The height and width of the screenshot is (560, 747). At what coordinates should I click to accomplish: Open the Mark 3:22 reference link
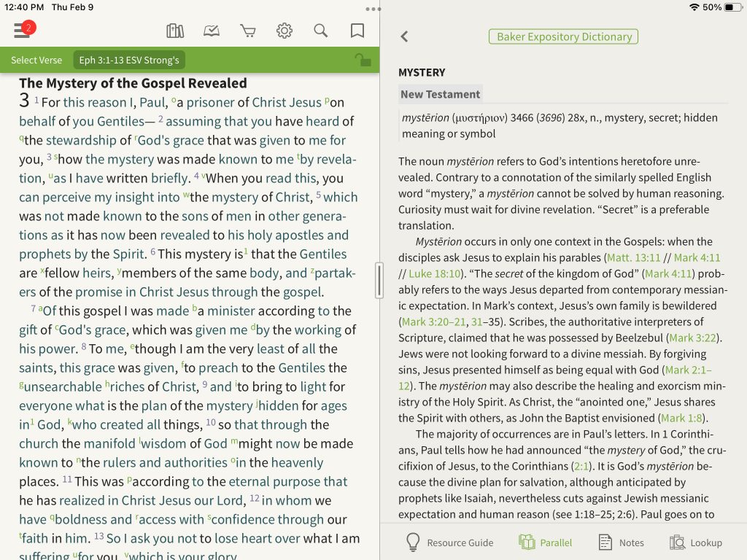click(693, 338)
